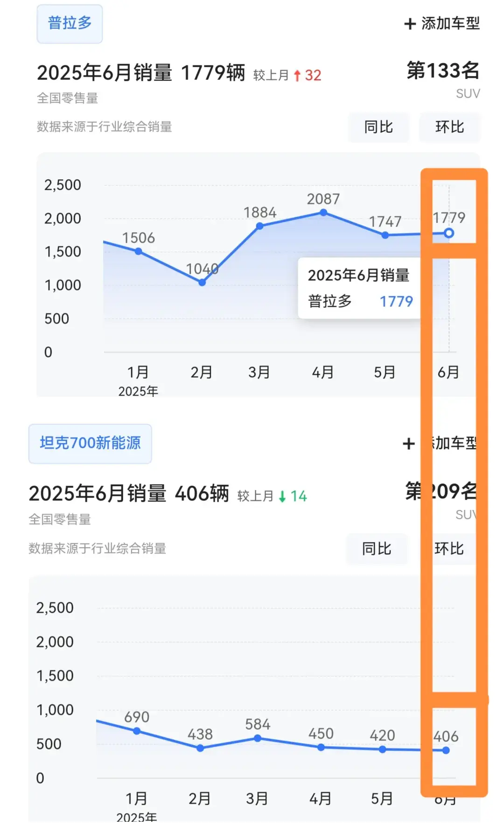Click the red up arrow next to 32

(x=297, y=75)
